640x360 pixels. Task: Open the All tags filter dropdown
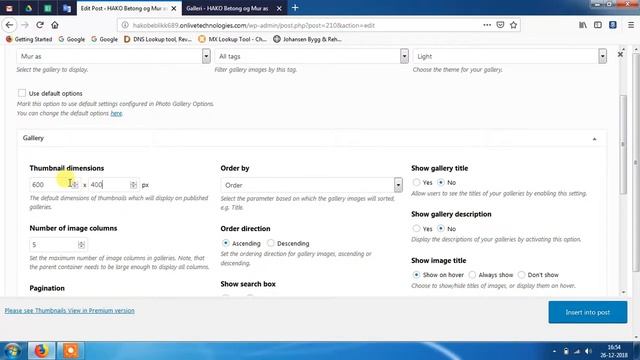(311, 56)
